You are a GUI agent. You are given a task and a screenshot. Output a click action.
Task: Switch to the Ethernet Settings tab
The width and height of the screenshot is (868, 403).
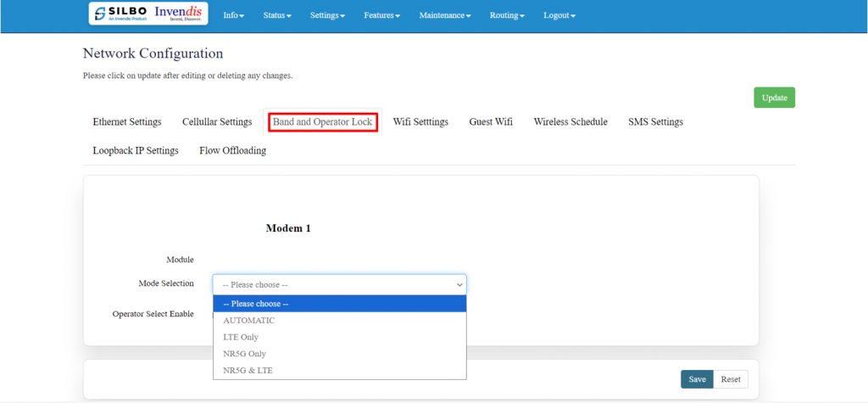[x=127, y=122]
